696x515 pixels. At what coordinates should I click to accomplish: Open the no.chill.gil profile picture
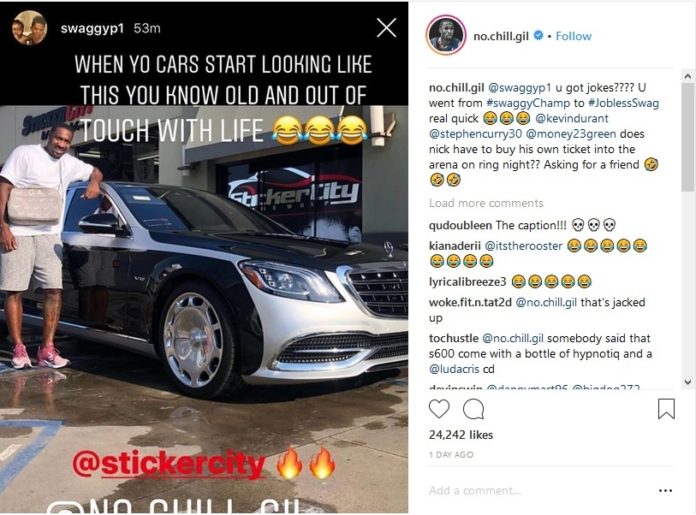(x=446, y=36)
